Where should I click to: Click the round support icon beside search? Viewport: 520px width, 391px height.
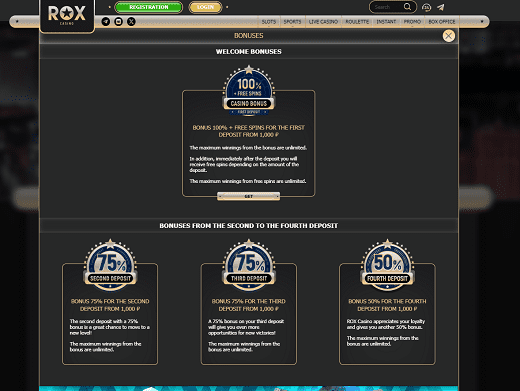[x=426, y=7]
